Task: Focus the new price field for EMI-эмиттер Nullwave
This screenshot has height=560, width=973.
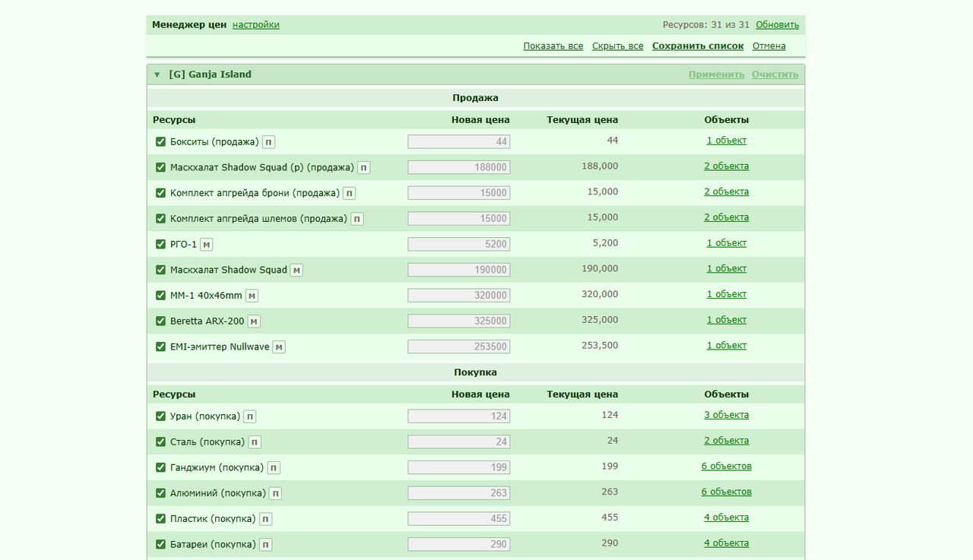Action: [459, 346]
